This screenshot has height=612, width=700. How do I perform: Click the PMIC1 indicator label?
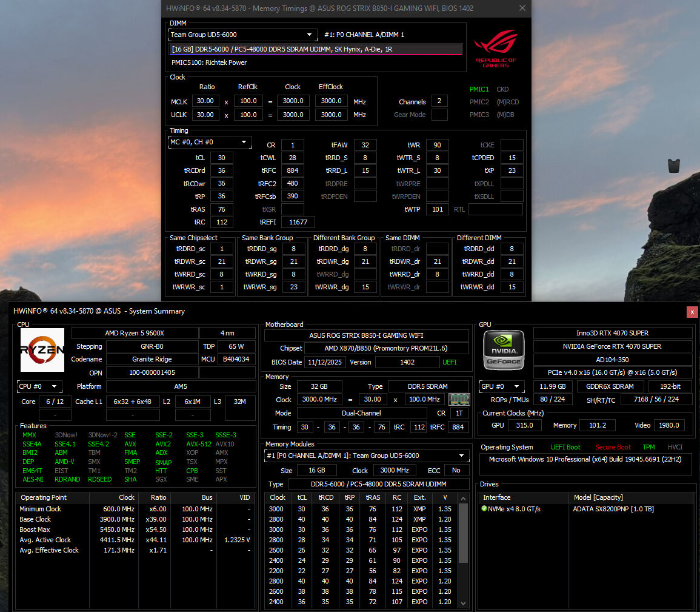pyautogui.click(x=479, y=89)
